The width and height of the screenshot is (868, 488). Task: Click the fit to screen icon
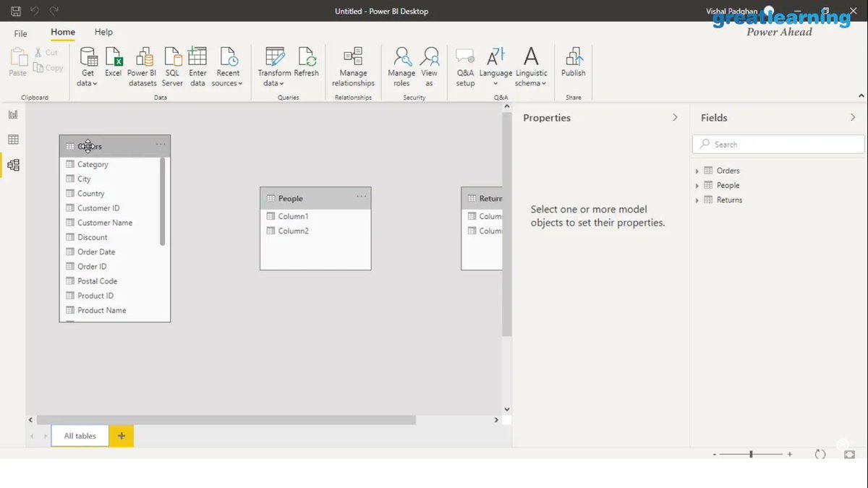click(849, 454)
